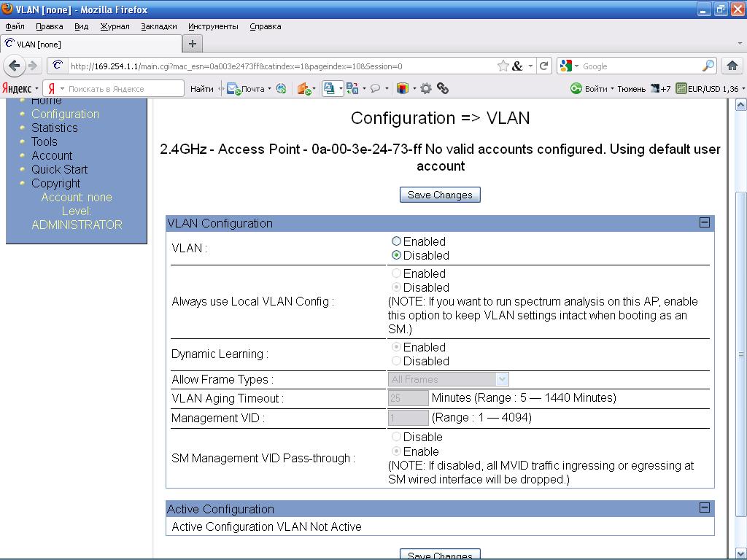Reload the page with the refresh icon
The width and height of the screenshot is (747, 560).
[544, 66]
